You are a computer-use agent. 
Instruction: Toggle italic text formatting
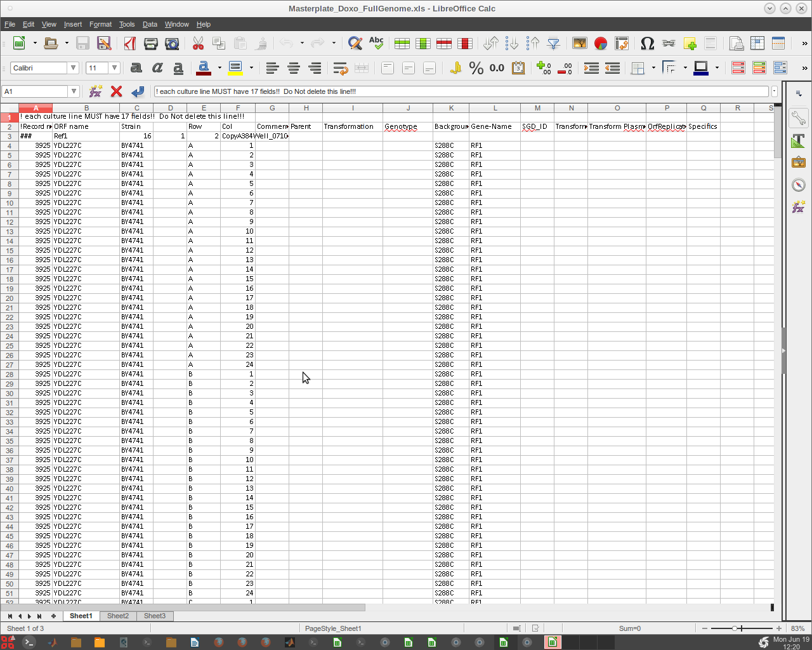click(x=157, y=68)
